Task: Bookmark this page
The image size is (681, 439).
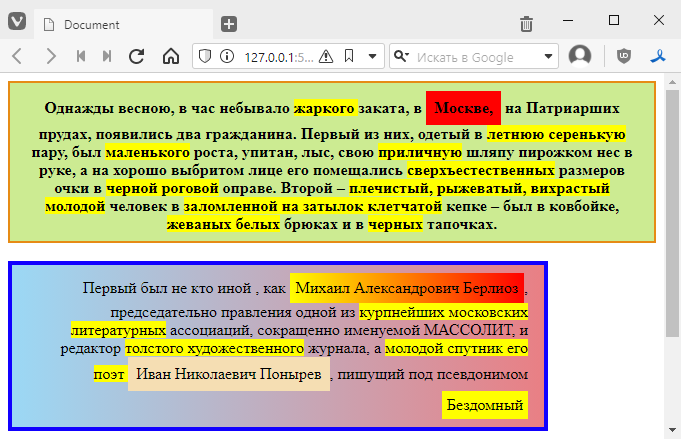Action: pyautogui.click(x=348, y=56)
